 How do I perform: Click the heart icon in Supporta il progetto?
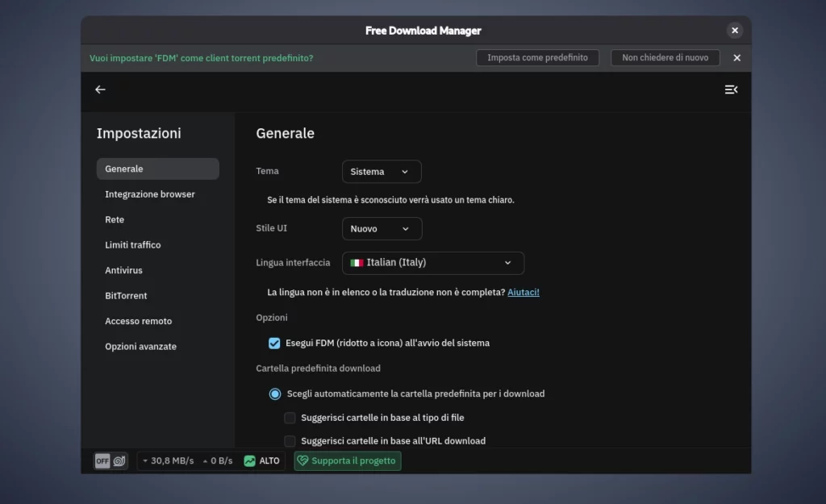pos(303,460)
